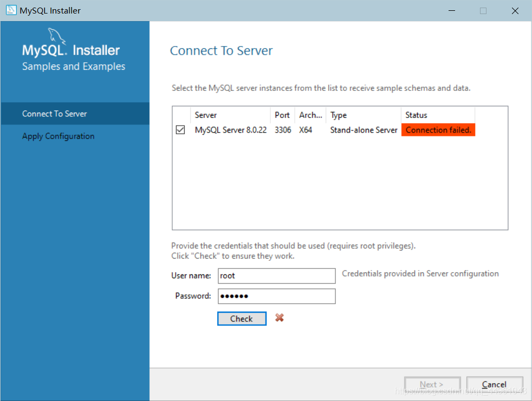Focus the Password input field
Image resolution: width=532 pixels, height=401 pixels.
pos(276,296)
